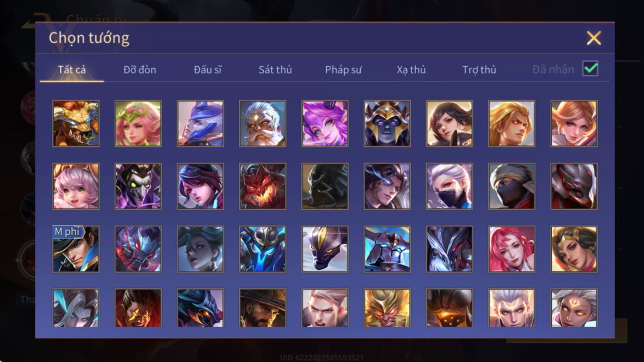Select the purple-haired horned girl hero
Image resolution: width=644 pixels, height=362 pixels.
(325, 124)
